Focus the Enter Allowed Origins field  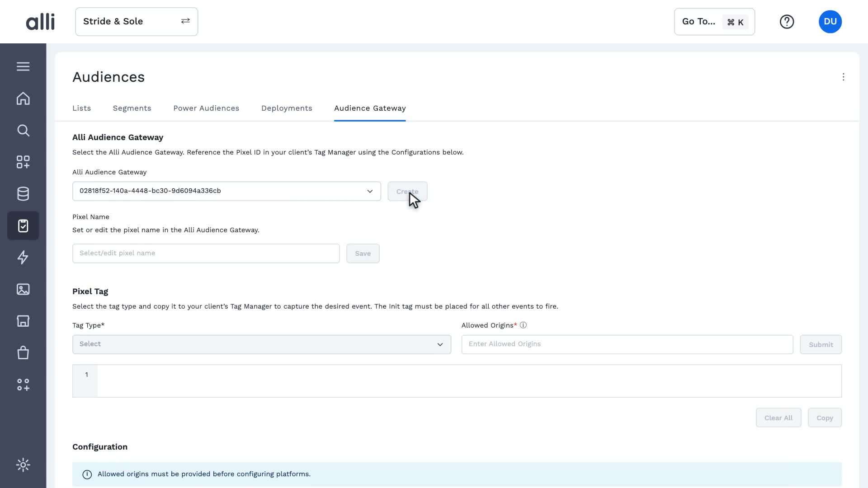tap(627, 344)
